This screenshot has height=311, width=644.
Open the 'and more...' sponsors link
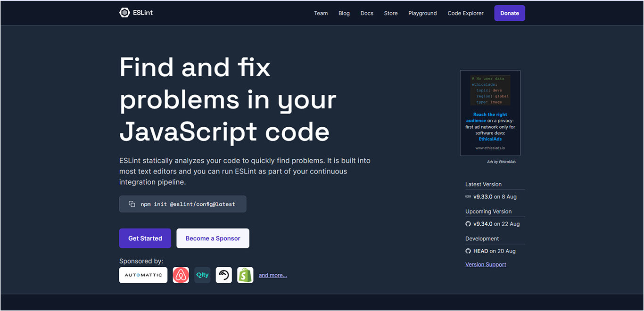(x=272, y=275)
